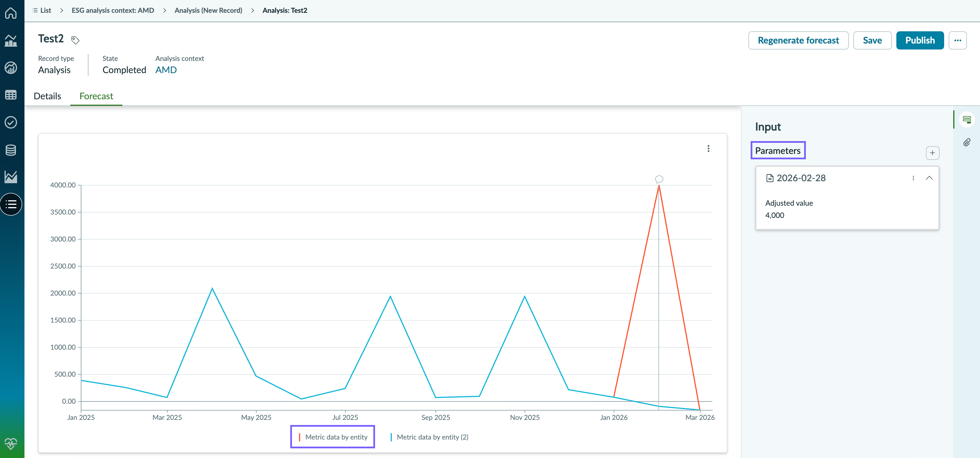Select the Forecast tab
This screenshot has height=458, width=980.
click(x=96, y=96)
